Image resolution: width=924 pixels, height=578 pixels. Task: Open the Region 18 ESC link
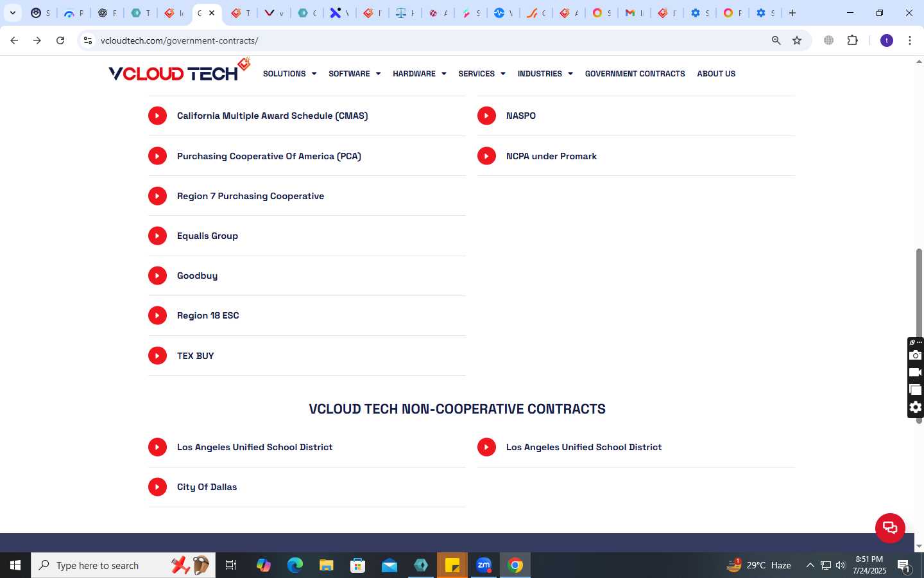click(208, 315)
